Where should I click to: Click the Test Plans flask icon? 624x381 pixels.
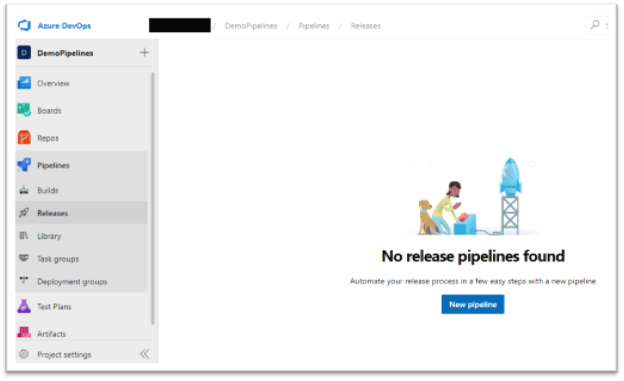24,306
